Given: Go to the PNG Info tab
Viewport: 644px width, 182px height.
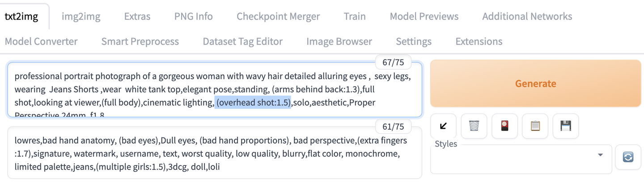Looking at the screenshot, I should 193,17.
